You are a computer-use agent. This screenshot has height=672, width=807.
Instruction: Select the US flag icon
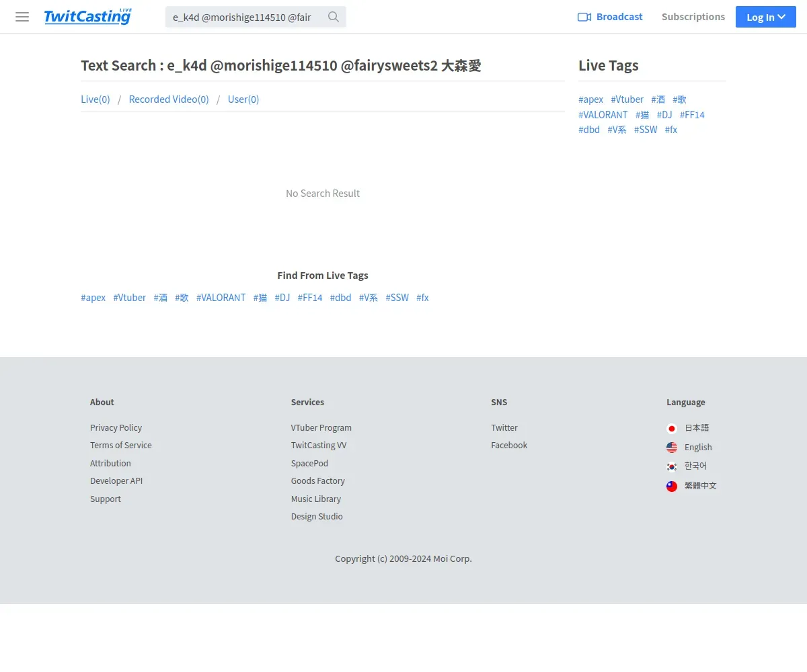tap(672, 448)
